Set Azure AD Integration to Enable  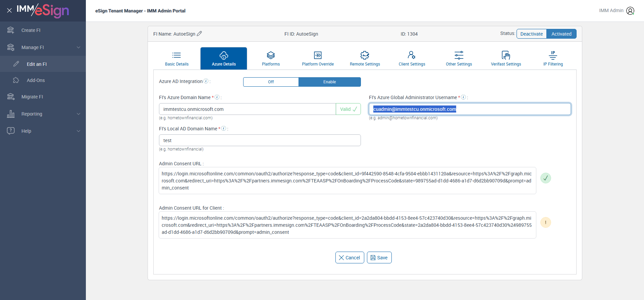pyautogui.click(x=330, y=82)
